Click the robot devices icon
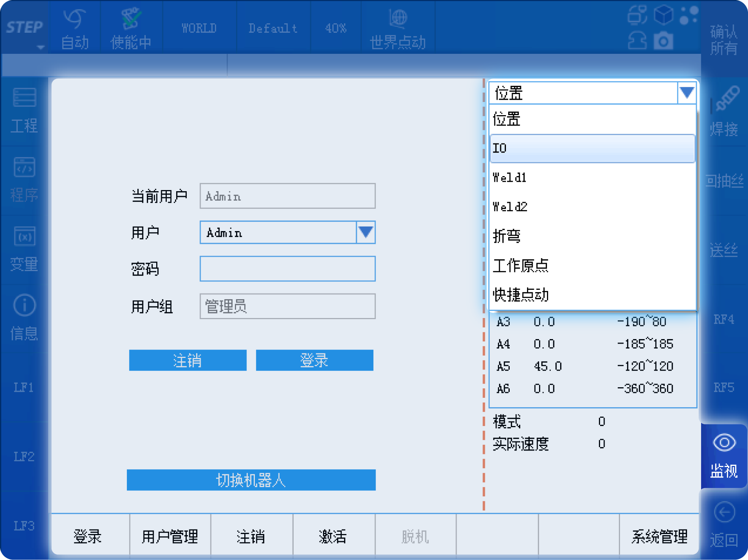 [637, 15]
